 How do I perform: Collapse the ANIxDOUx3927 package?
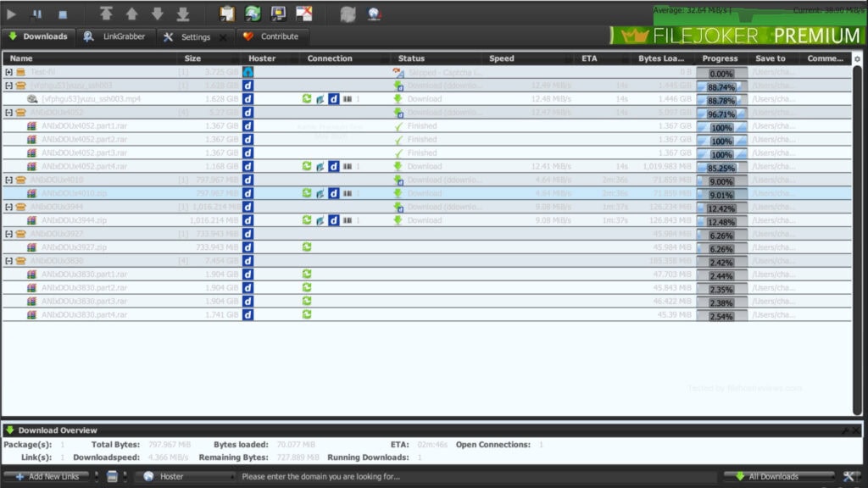tap(8, 234)
